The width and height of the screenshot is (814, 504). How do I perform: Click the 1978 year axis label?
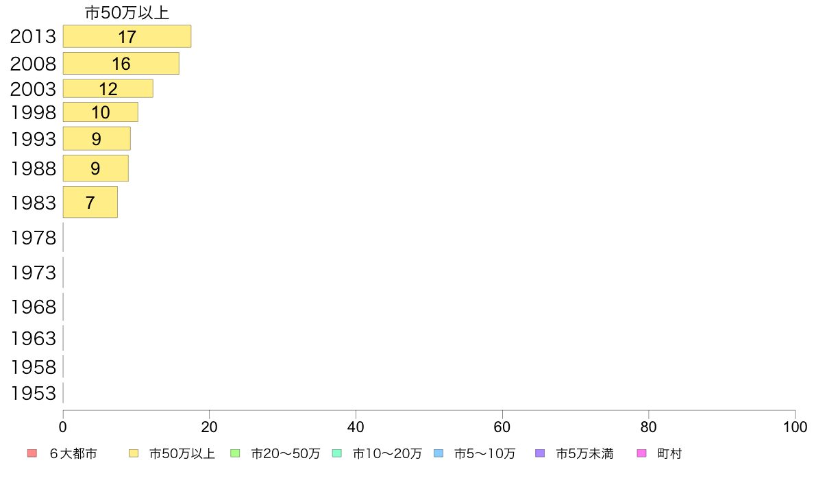(x=33, y=238)
